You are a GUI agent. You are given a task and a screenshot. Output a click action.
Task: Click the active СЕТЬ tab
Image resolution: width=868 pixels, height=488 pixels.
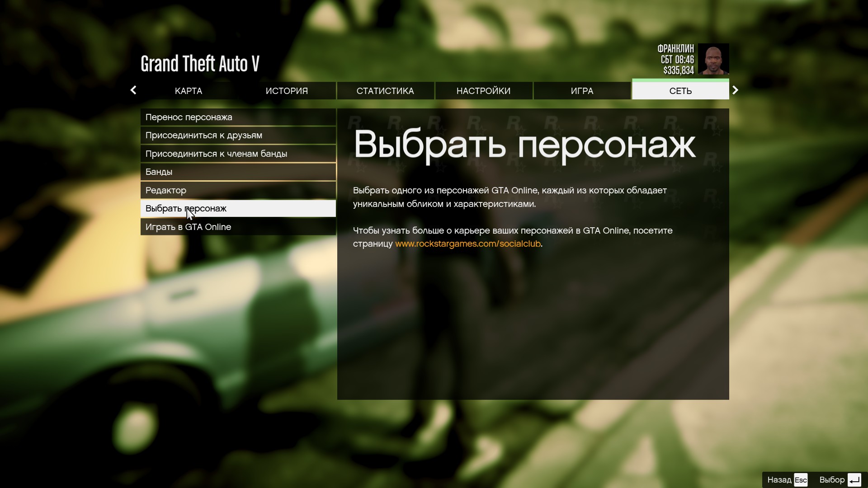click(680, 90)
